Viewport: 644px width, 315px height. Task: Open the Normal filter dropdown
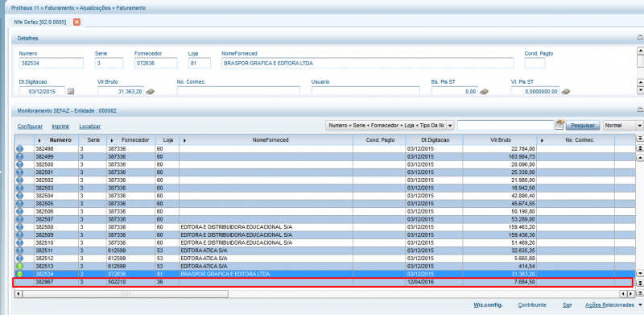(x=639, y=126)
